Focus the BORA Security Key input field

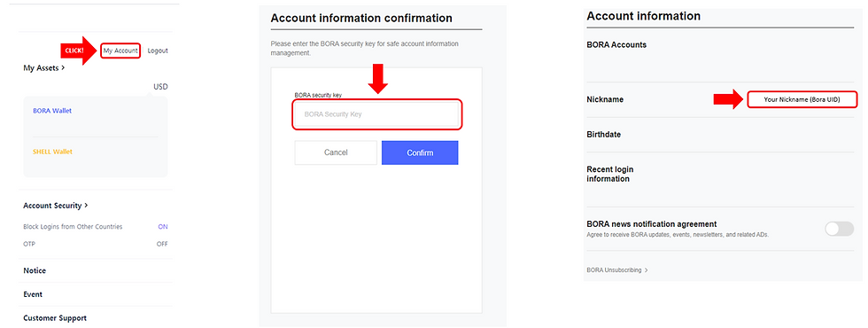pos(376,114)
